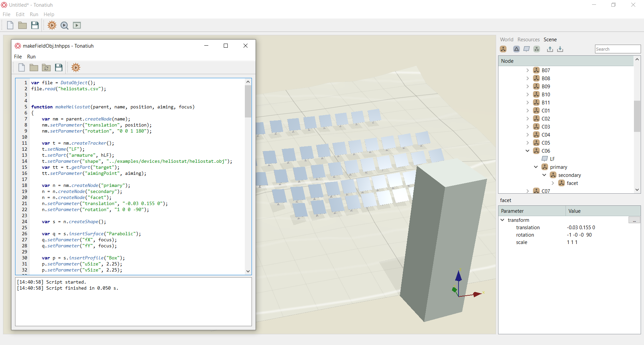Run the script with the gear icon in script editor
The height and width of the screenshot is (345, 644).
[x=76, y=67]
